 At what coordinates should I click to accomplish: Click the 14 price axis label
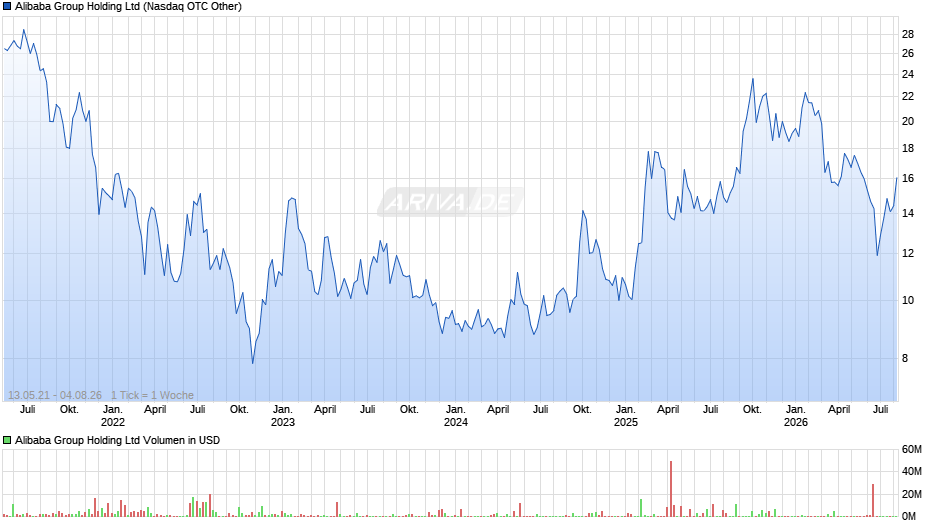[x=908, y=214]
